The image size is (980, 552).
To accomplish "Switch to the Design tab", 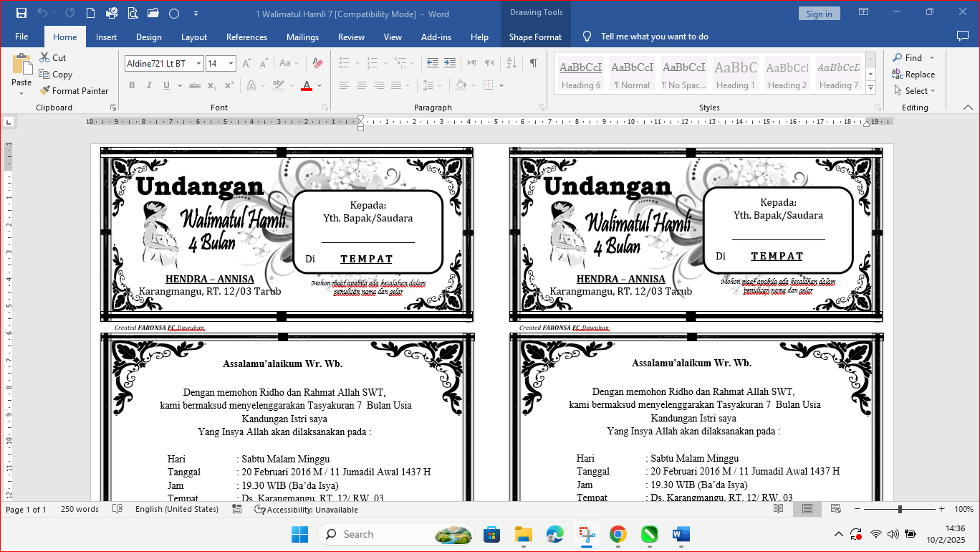I will click(x=148, y=37).
